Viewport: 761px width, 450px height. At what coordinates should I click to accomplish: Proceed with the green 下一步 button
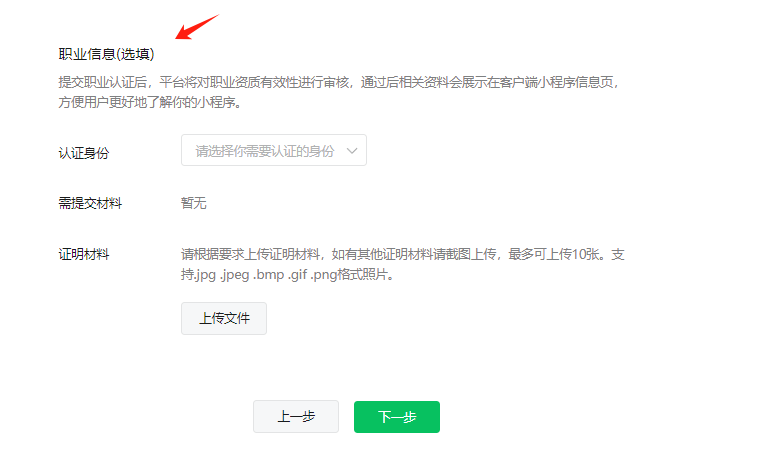tap(397, 417)
